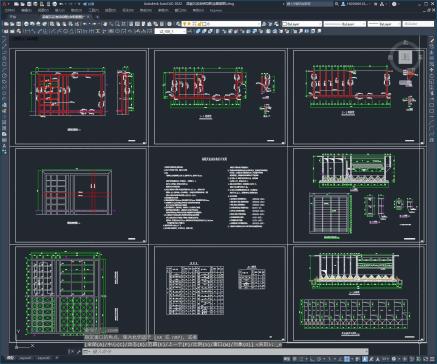Click Plot in the Quick Access toolbar
The width and height of the screenshot is (437, 364).
tap(54, 4)
